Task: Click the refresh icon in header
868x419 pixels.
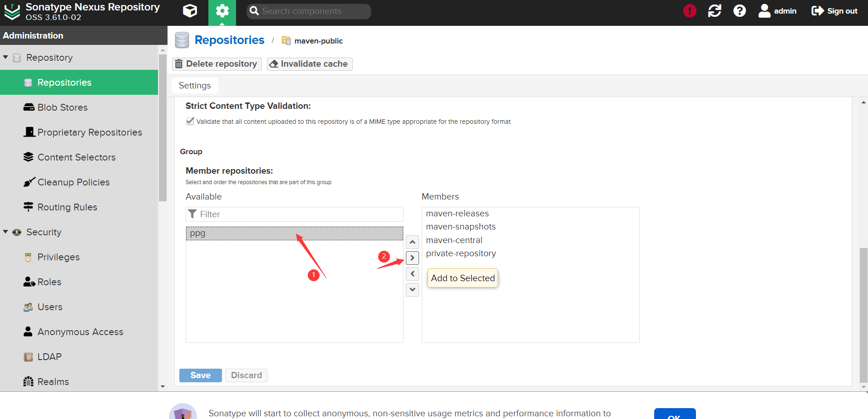Action: [x=715, y=11]
